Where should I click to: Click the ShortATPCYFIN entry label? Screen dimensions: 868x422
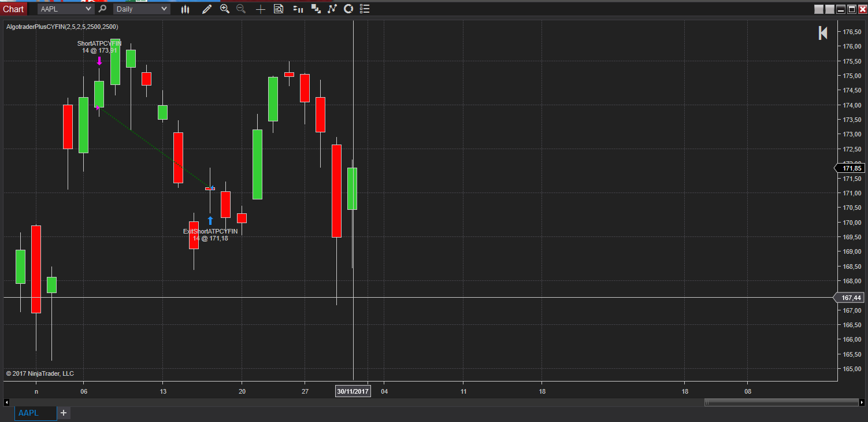[99, 43]
